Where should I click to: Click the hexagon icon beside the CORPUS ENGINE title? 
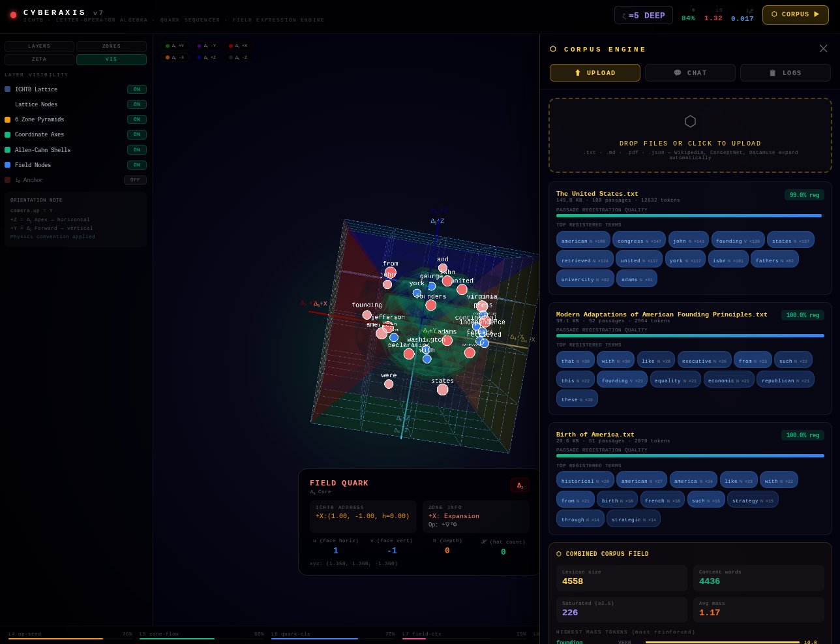click(x=553, y=49)
